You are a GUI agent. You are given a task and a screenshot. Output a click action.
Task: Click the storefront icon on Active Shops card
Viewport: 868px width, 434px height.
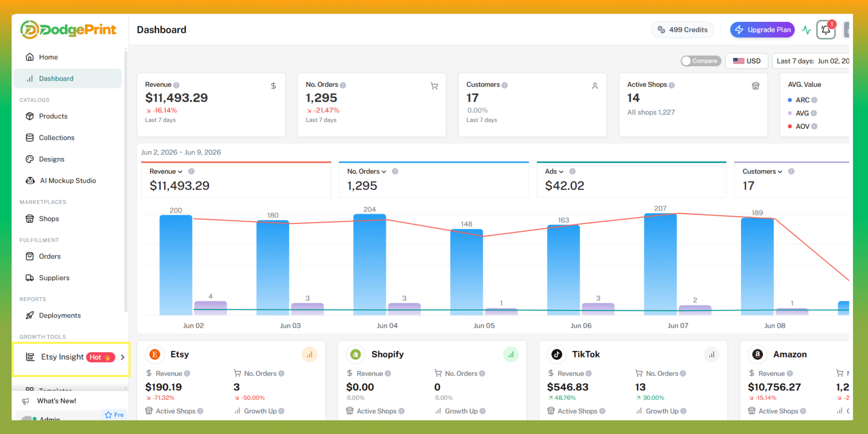pos(756,86)
